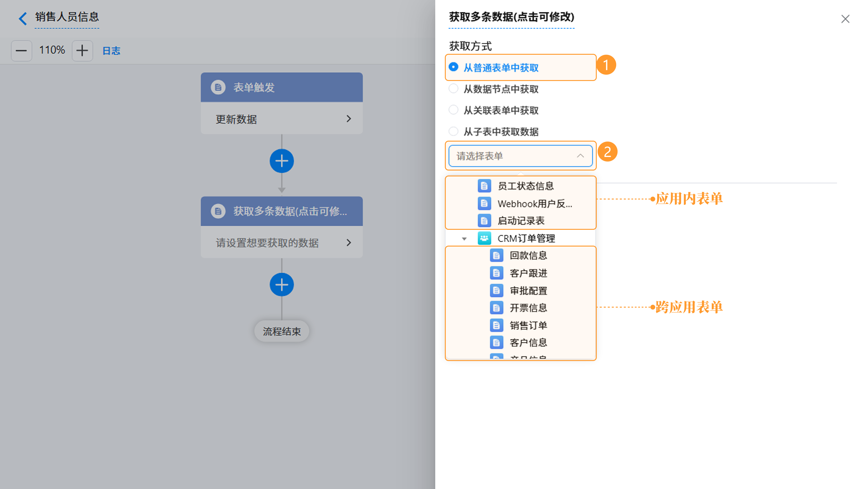Open the 日志 log link
The image size is (868, 489).
[111, 51]
